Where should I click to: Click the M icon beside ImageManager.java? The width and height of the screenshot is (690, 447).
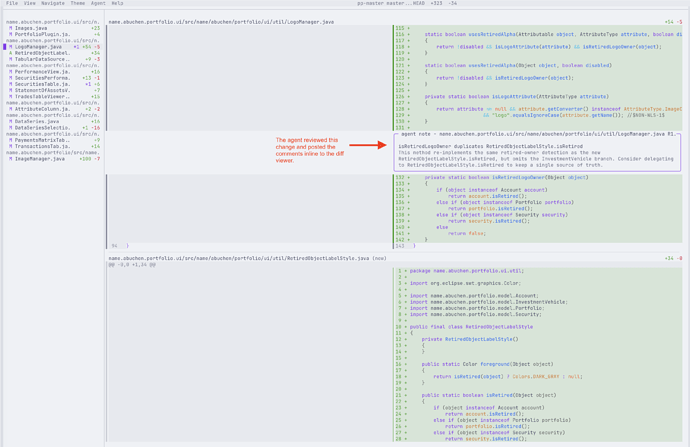tap(11, 159)
